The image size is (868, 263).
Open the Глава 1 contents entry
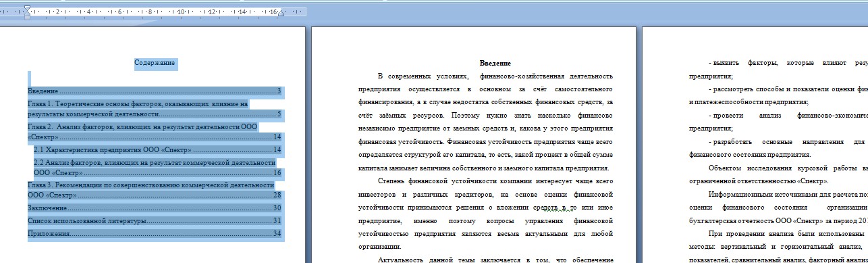point(155,109)
